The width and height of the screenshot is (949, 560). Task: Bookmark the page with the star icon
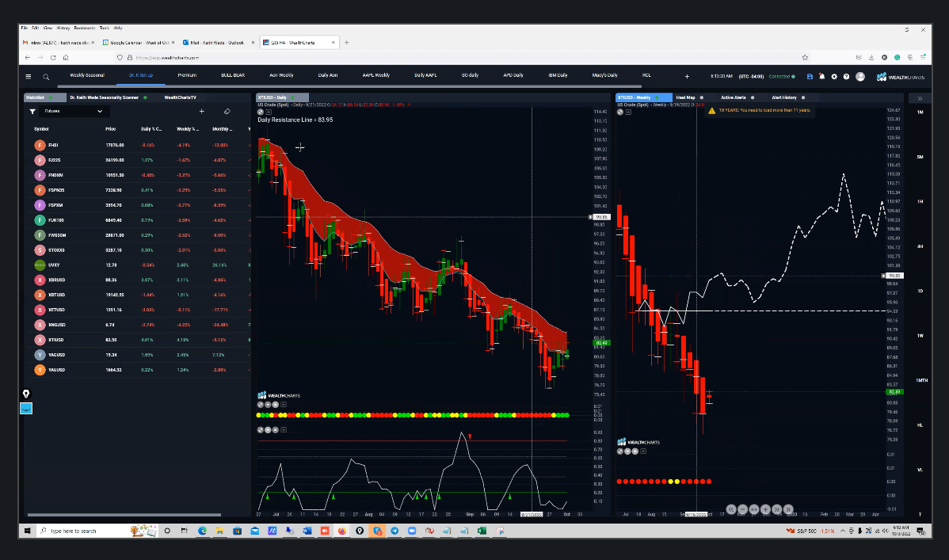point(805,58)
